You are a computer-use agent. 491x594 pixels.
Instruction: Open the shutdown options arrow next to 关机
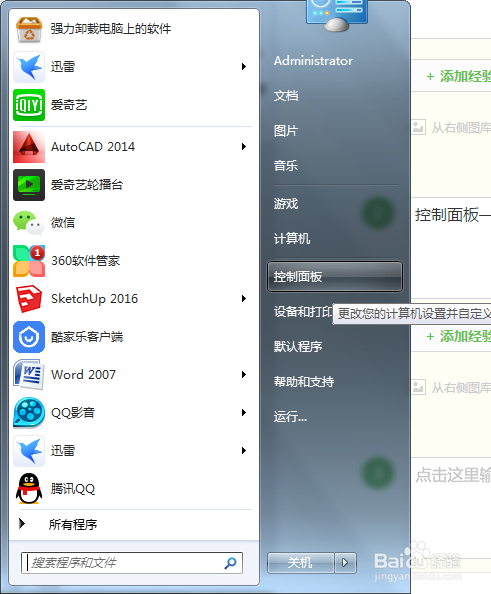point(345,563)
